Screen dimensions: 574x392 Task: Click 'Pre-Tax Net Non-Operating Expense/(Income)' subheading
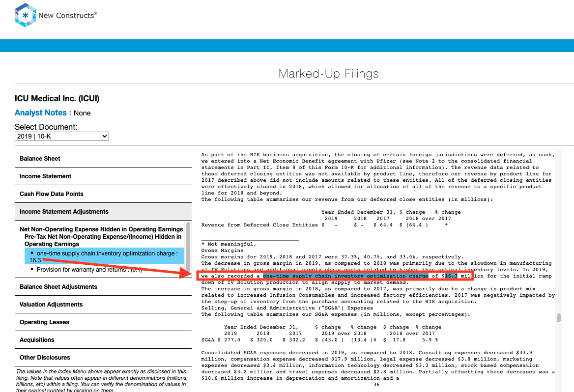coord(103,240)
